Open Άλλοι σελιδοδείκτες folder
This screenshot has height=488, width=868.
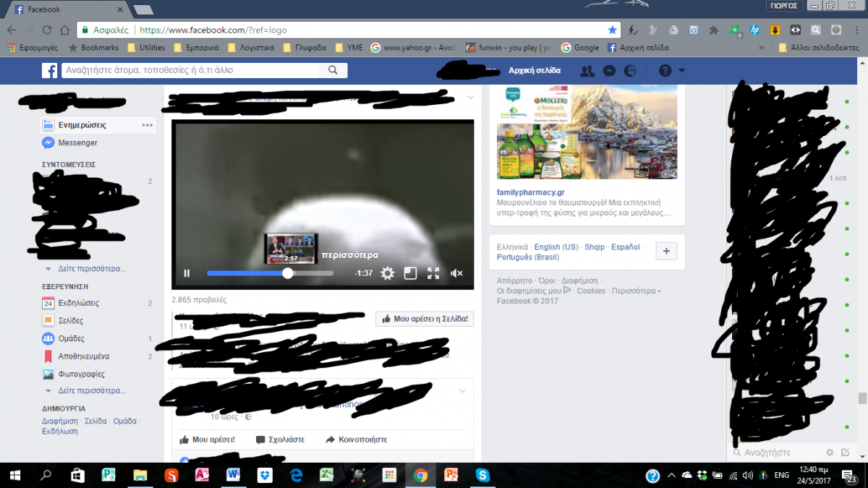pyautogui.click(x=820, y=48)
